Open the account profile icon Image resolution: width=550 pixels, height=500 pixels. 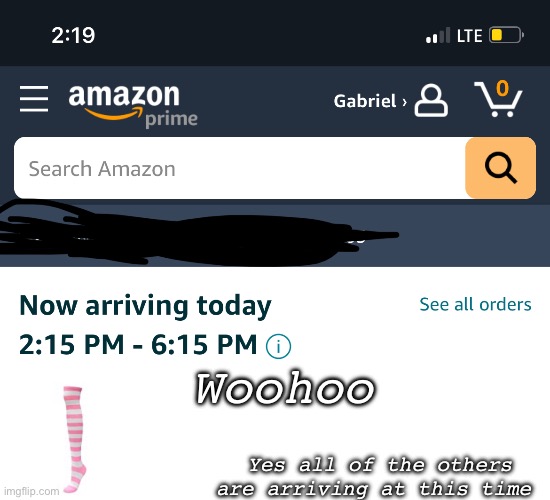pyautogui.click(x=431, y=100)
